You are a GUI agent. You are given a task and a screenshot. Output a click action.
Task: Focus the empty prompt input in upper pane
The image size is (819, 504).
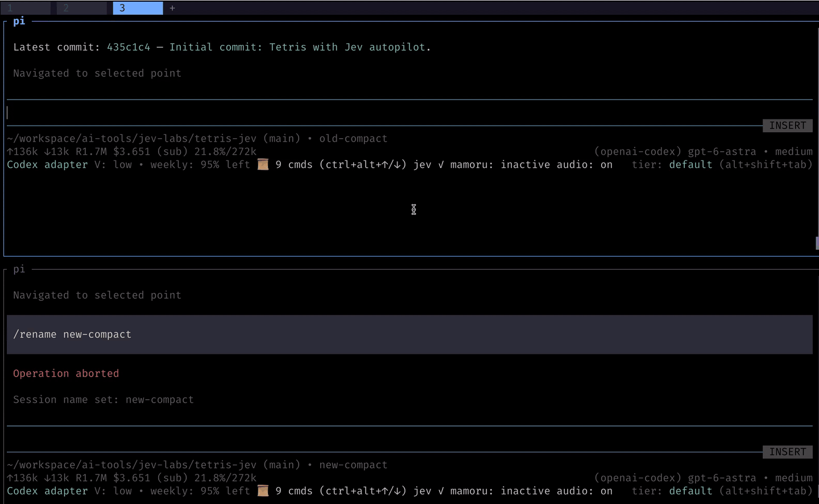click(409, 113)
